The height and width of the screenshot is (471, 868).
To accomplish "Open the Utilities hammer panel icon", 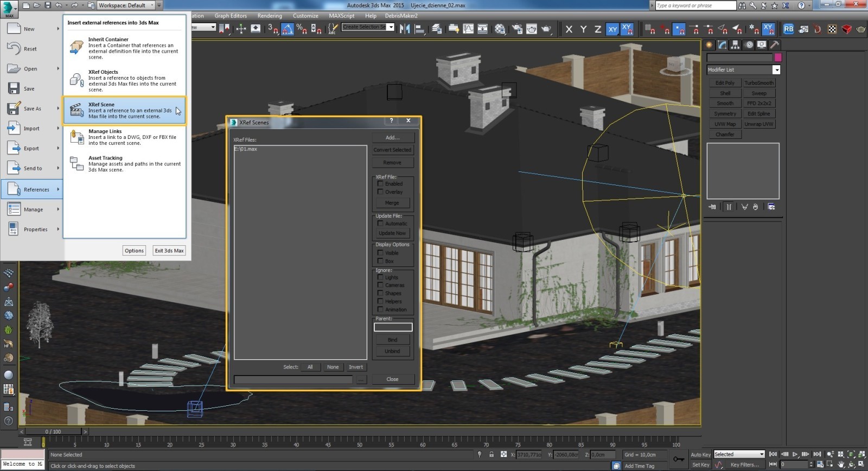I will 775,44.
